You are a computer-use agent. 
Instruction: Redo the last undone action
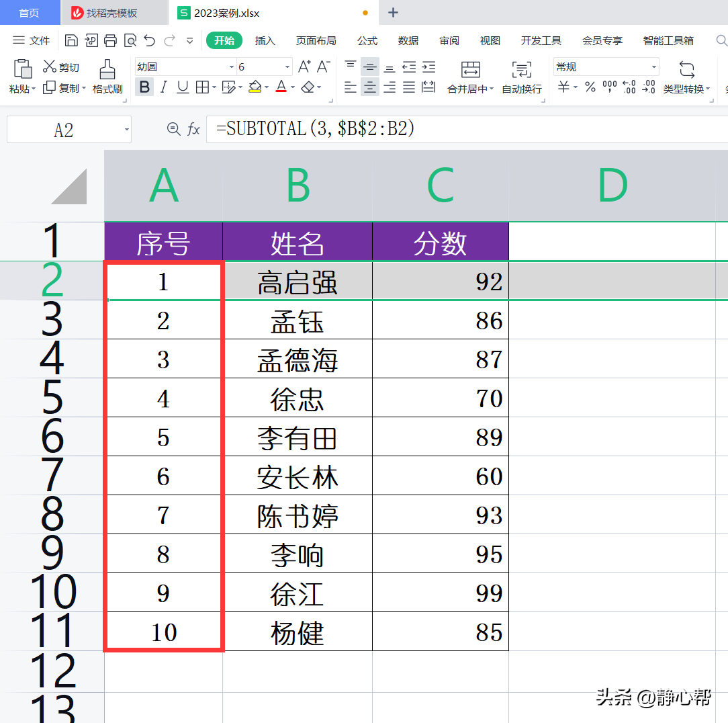tap(169, 41)
